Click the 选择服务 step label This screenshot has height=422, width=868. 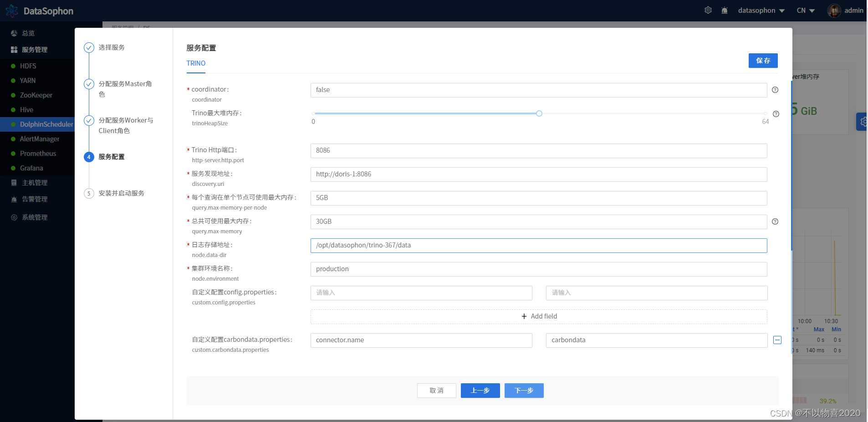tap(112, 47)
